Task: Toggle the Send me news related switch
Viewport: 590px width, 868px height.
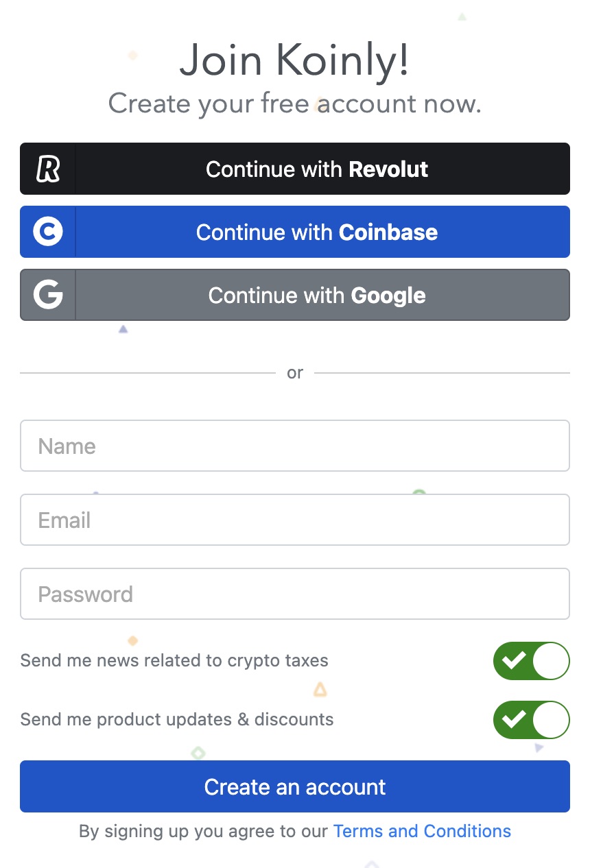Action: point(532,661)
